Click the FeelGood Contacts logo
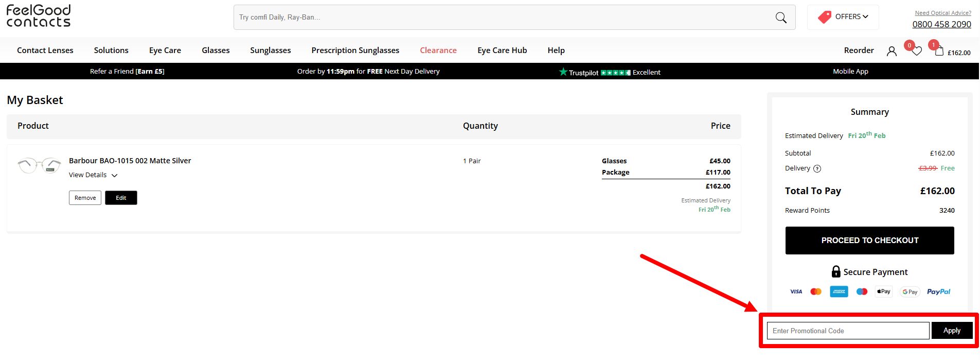This screenshot has height=360, width=980. coord(39,16)
